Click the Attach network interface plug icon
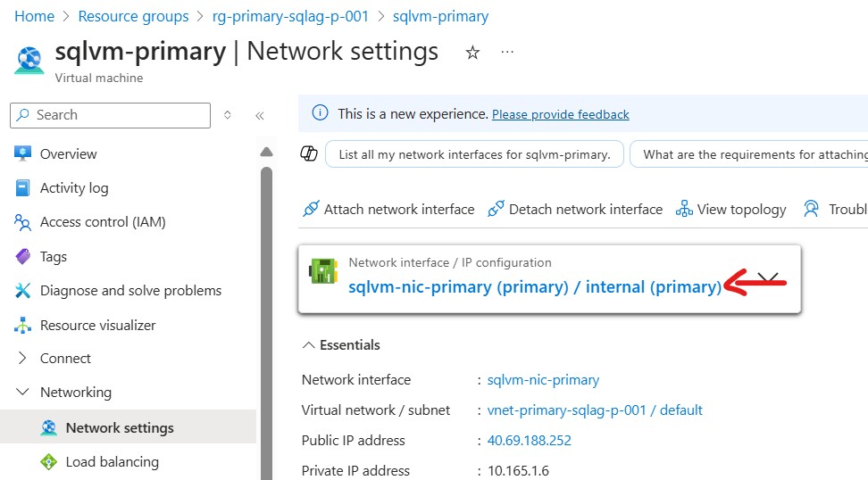The height and width of the screenshot is (480, 868). point(311,209)
